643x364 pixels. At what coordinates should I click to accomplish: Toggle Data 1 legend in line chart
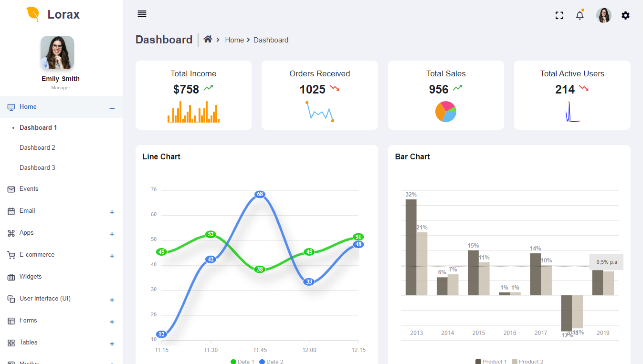pyautogui.click(x=242, y=361)
